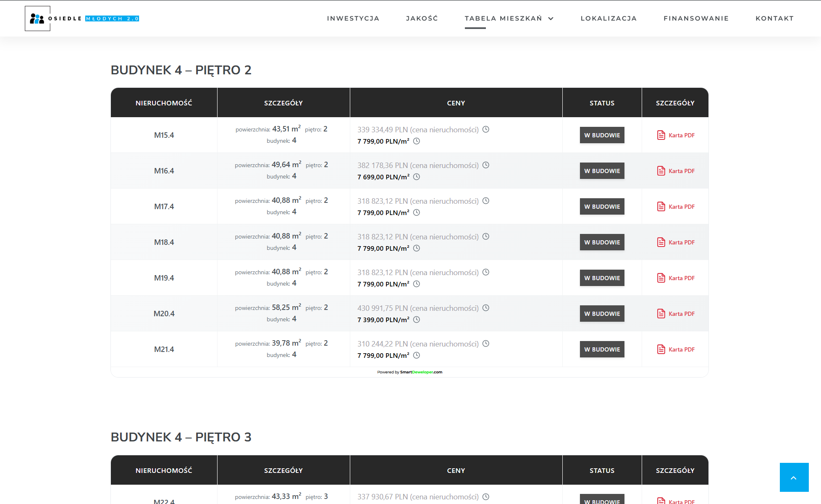Click clock icon for M19.4 total price
Image resolution: width=821 pixels, height=504 pixels.
click(x=485, y=272)
